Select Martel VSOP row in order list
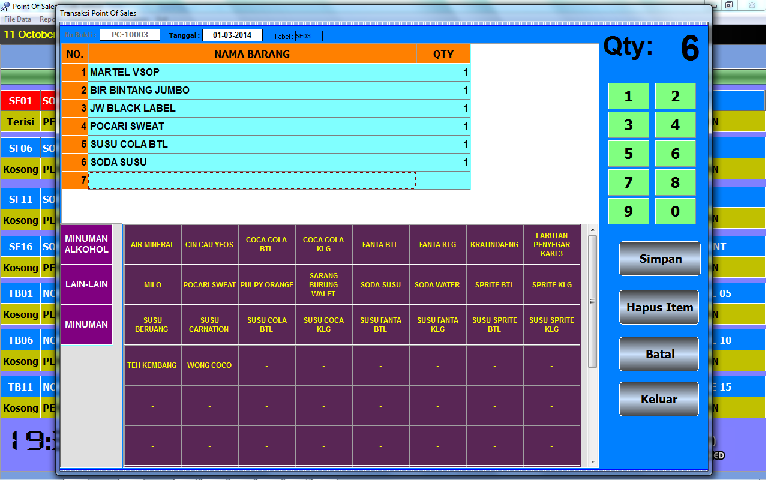The height and width of the screenshot is (482, 766). (x=252, y=73)
